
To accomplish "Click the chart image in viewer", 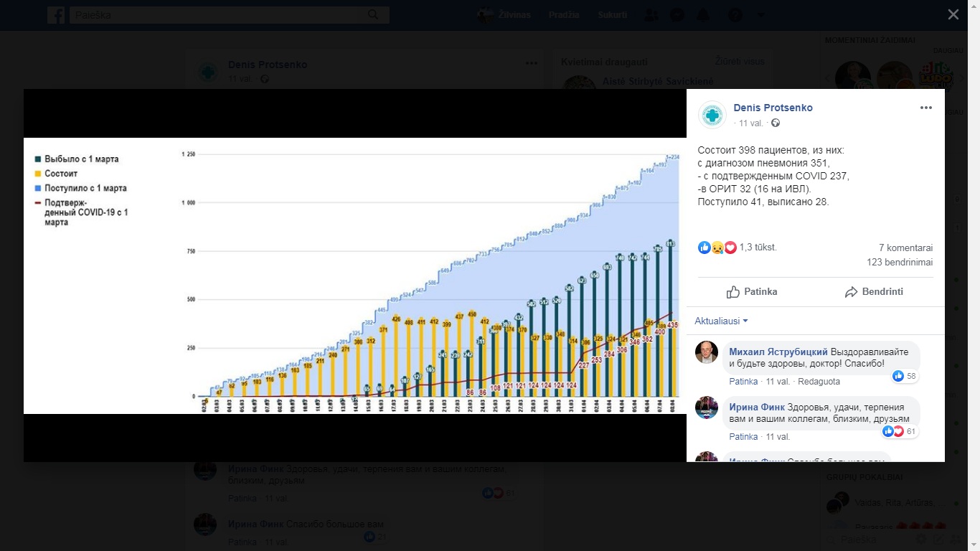I will click(355, 275).
